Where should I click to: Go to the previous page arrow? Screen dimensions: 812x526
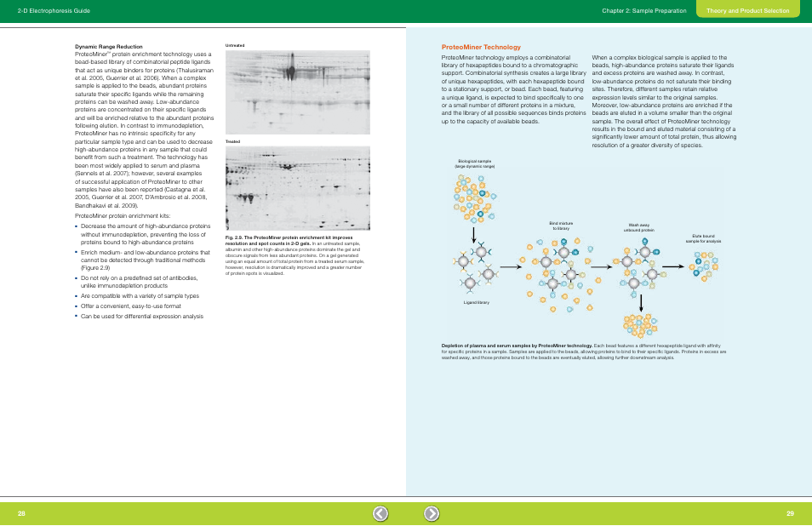pyautogui.click(x=380, y=513)
